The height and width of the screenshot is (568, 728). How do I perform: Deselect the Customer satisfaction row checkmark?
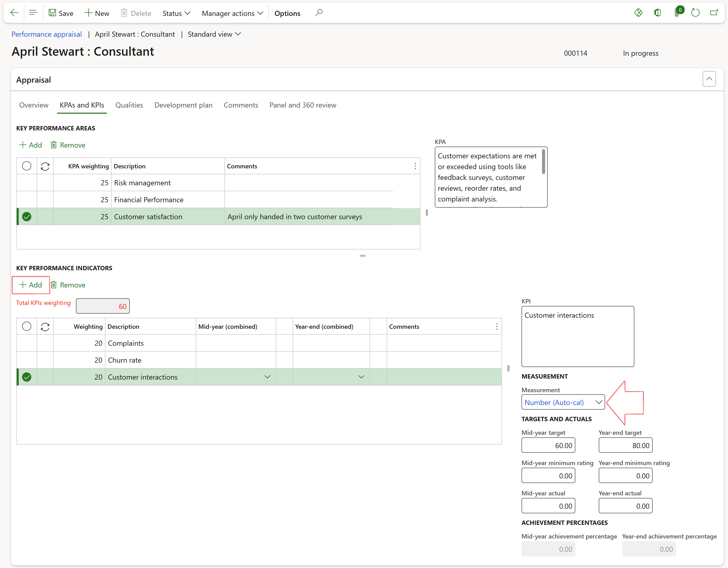click(x=27, y=217)
